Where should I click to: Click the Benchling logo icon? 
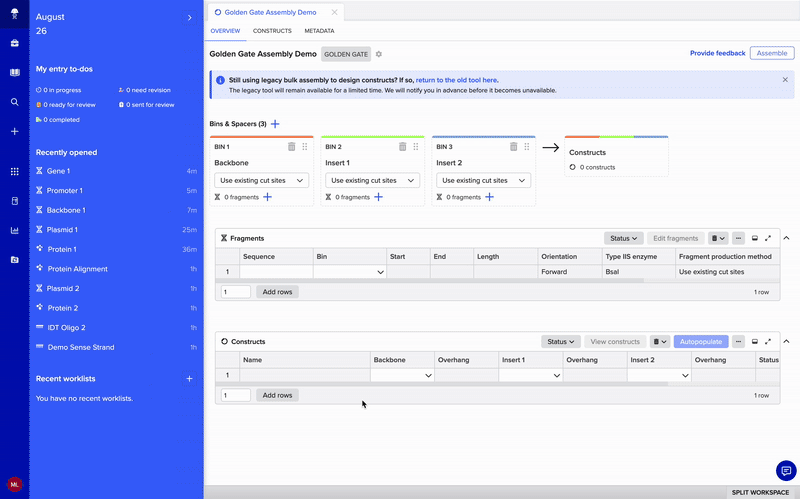coord(14,14)
